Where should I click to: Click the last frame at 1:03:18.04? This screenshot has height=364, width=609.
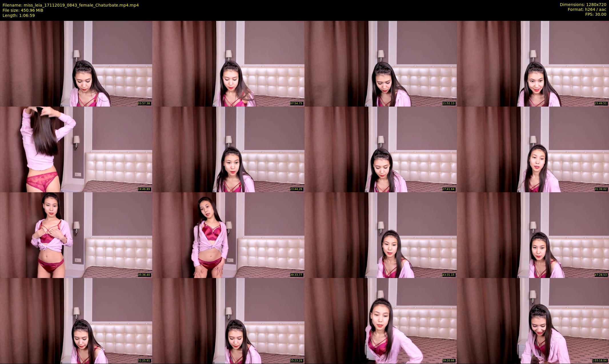coord(533,321)
